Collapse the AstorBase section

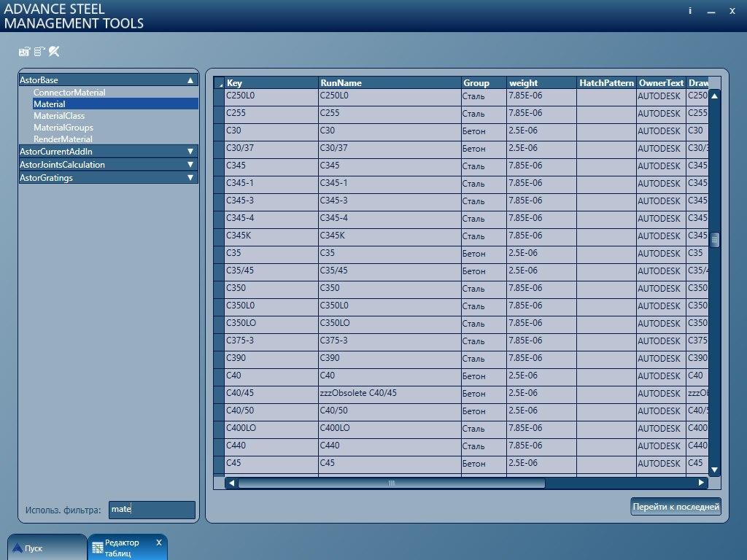click(190, 80)
